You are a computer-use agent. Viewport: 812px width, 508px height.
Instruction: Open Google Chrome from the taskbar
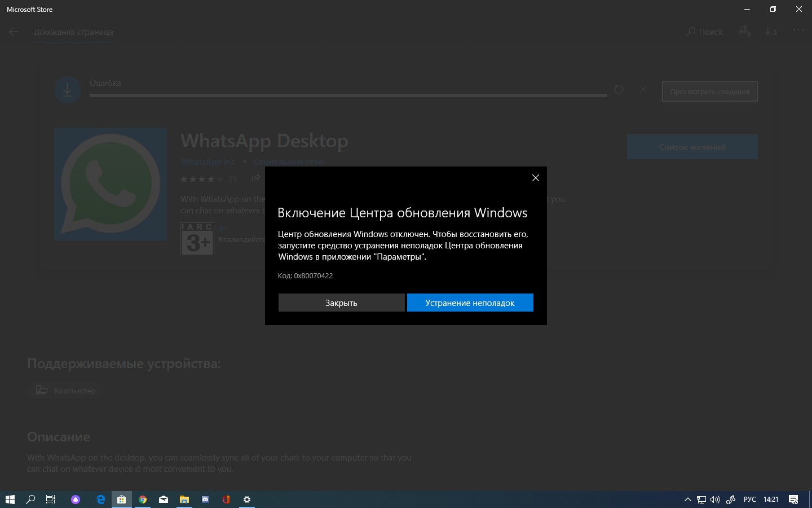(143, 499)
